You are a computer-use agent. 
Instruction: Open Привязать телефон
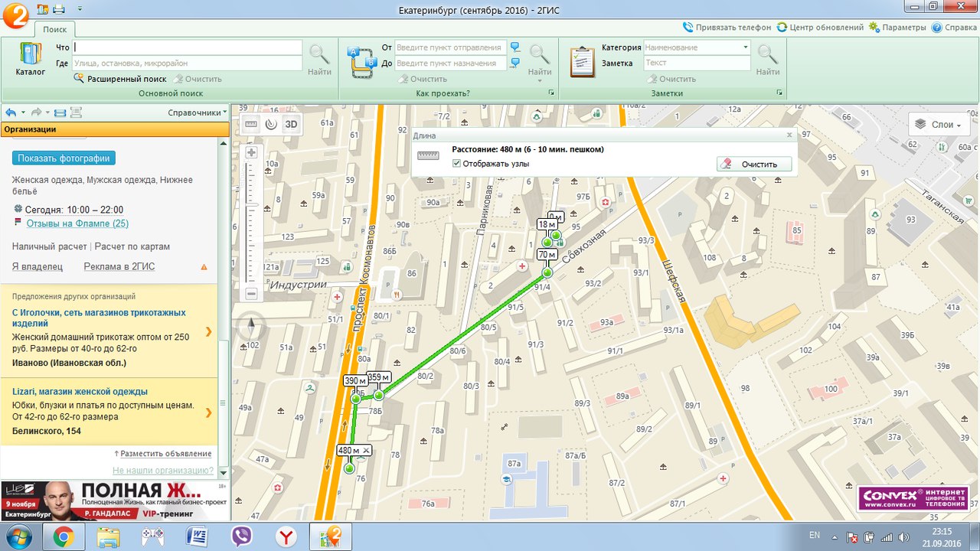pos(727,27)
